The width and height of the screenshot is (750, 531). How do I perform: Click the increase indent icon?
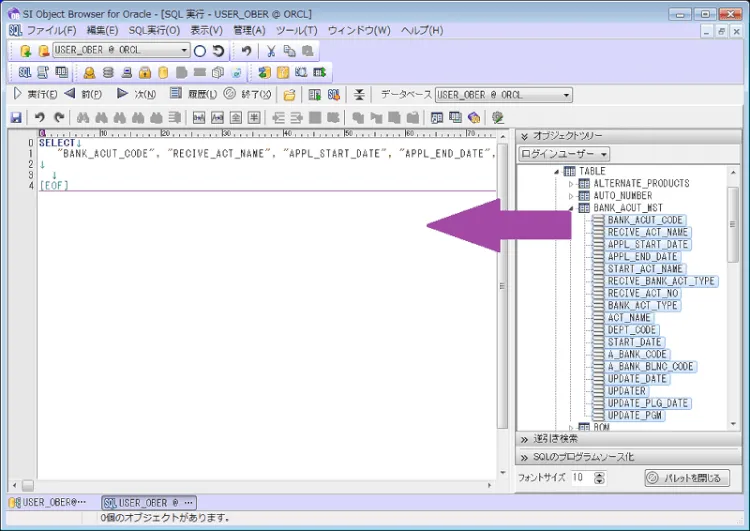click(x=297, y=118)
